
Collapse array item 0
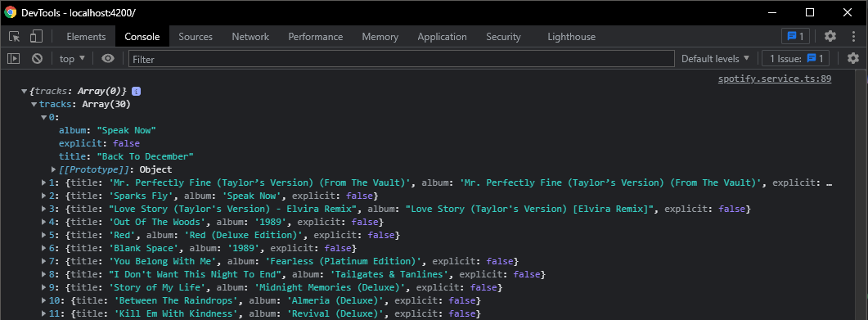pos(43,117)
